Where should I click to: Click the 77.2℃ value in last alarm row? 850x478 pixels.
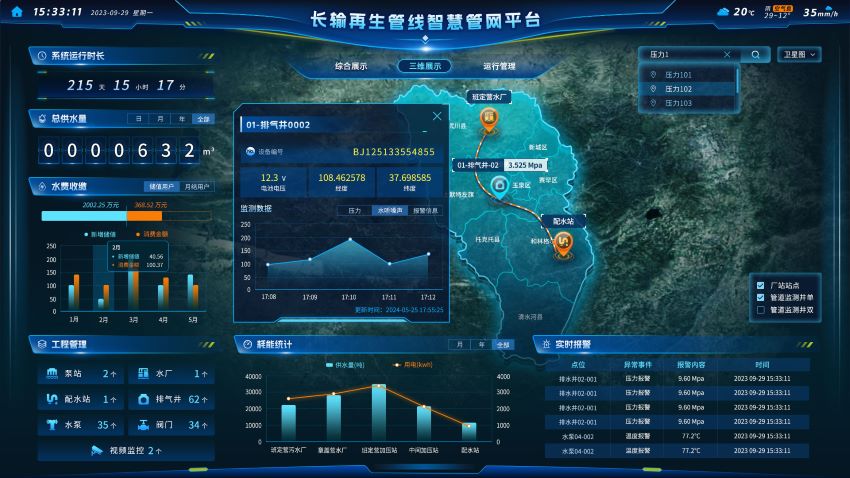click(x=691, y=451)
